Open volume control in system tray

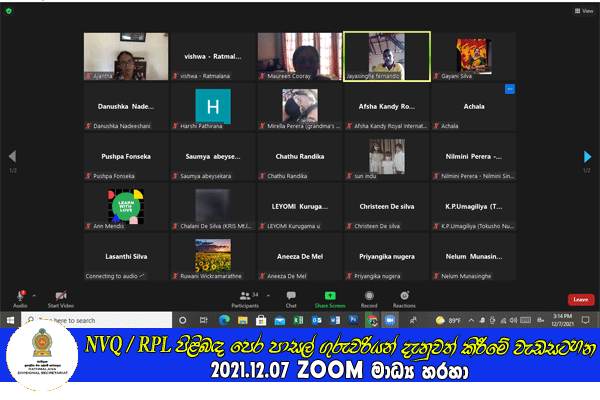[x=513, y=320]
